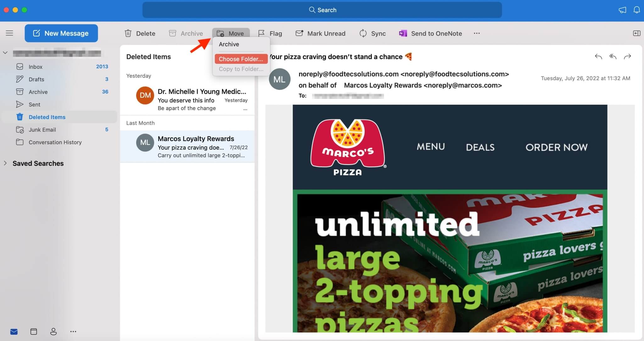The image size is (644, 341).
Task: Click the Reply All arrow icon
Action: [613, 57]
